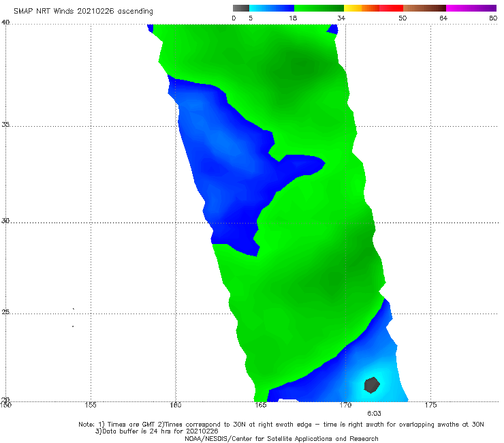The width and height of the screenshot is (504, 443).
Task: Click the longitude axis label '165'
Action: 261,405
